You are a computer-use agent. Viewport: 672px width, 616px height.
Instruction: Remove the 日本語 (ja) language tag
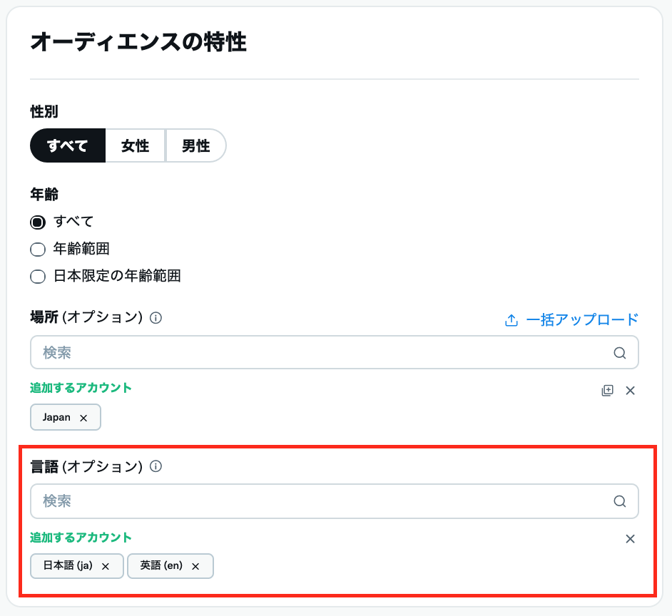pyautogui.click(x=106, y=566)
